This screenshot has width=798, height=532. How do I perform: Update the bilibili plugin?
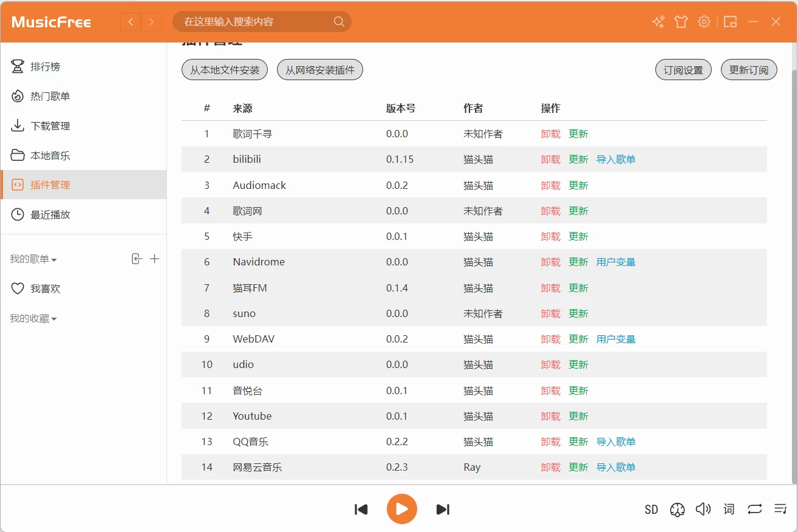pos(578,159)
